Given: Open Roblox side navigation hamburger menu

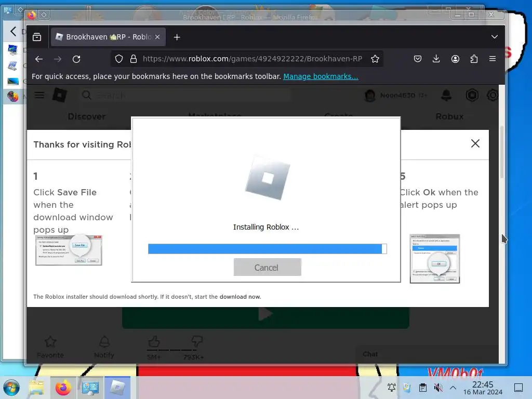Looking at the screenshot, I should pyautogui.click(x=39, y=96).
